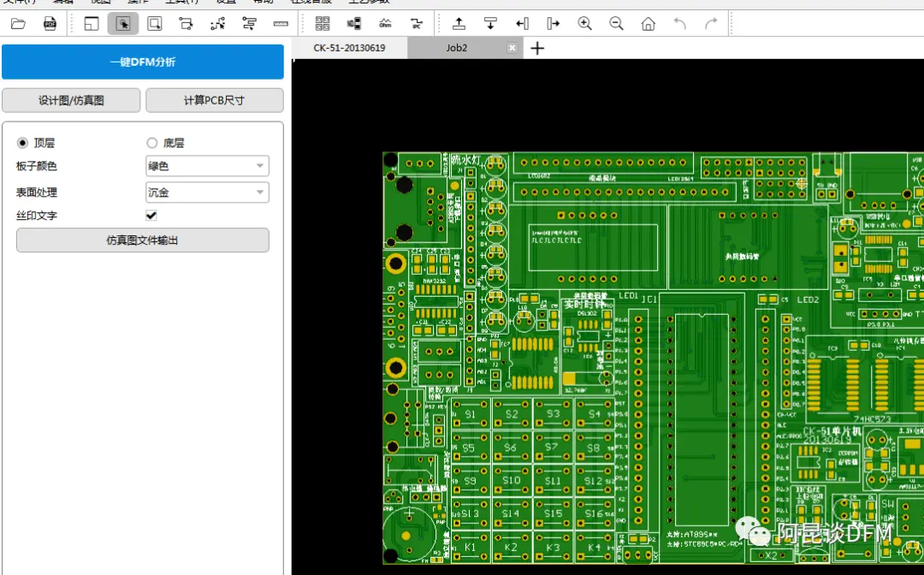Viewport: 924px width, 575px height.
Task: Click the component numbering icon
Action: [354, 24]
